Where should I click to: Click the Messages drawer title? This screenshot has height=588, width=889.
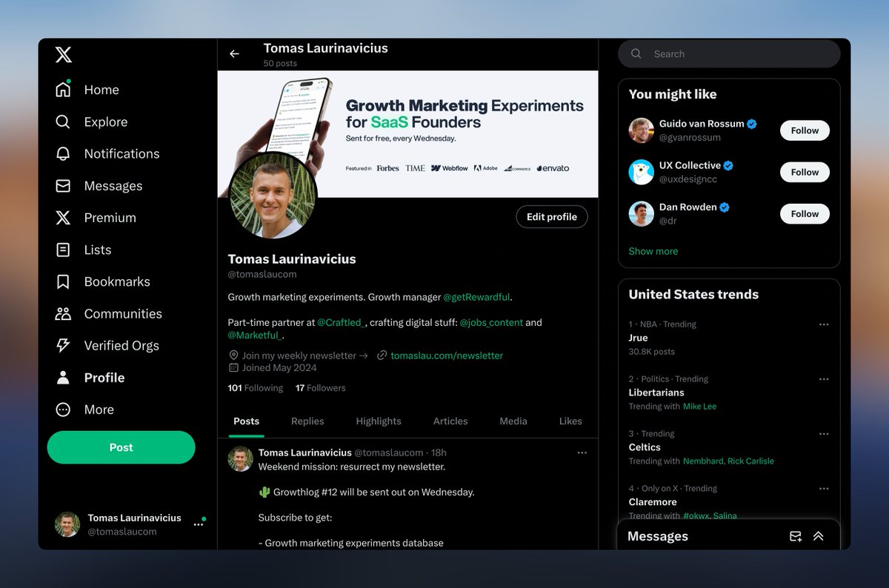(658, 536)
